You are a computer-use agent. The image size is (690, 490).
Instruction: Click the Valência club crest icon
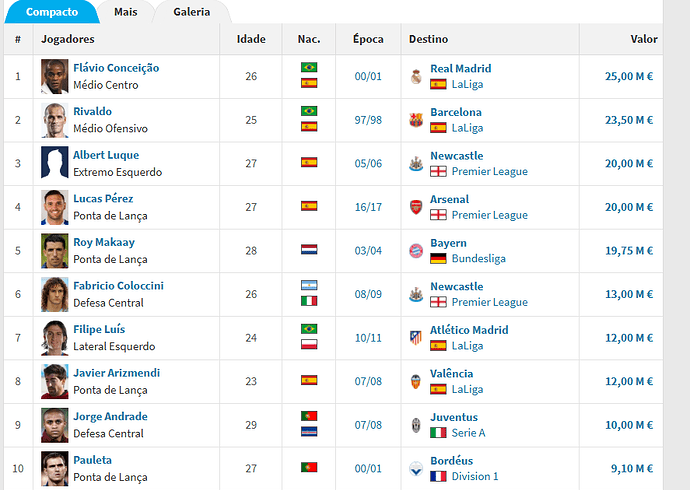[416, 381]
